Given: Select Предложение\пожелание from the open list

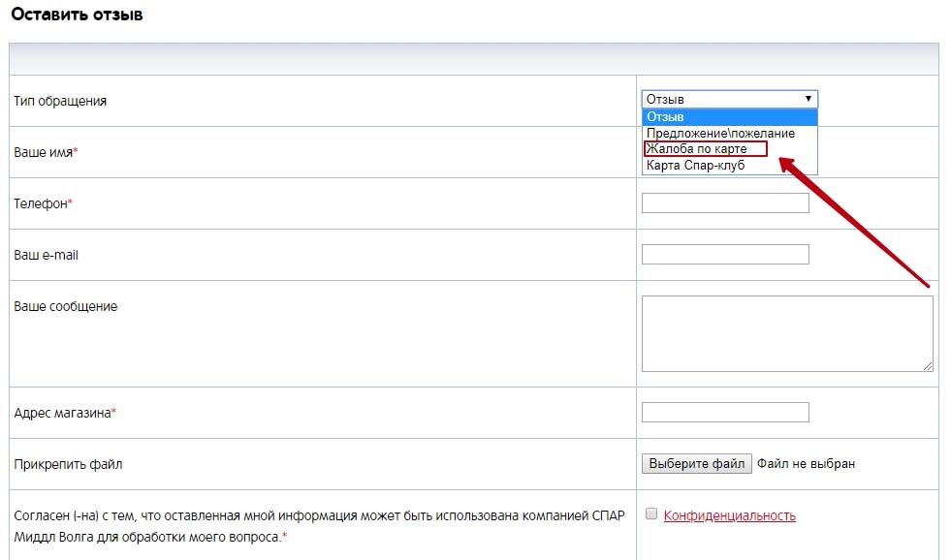Looking at the screenshot, I should pos(720,133).
